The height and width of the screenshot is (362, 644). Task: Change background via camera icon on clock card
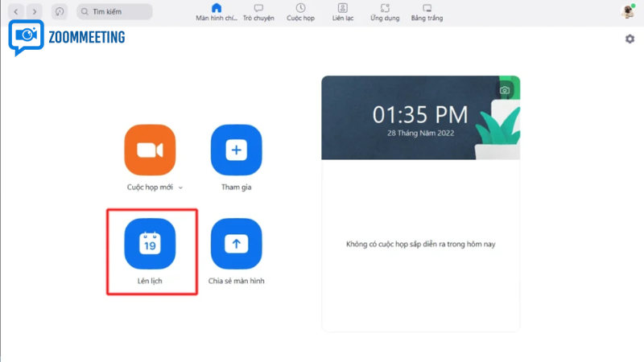tap(505, 90)
